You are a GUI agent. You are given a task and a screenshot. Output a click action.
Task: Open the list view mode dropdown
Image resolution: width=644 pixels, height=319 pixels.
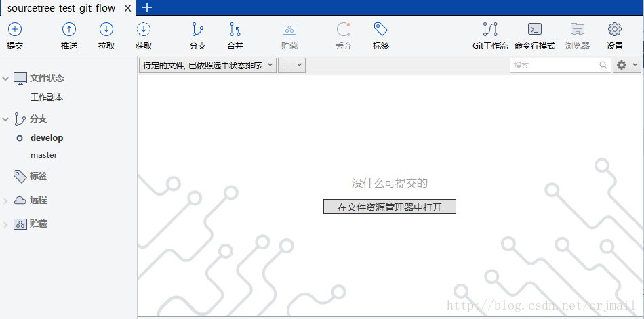(x=291, y=65)
